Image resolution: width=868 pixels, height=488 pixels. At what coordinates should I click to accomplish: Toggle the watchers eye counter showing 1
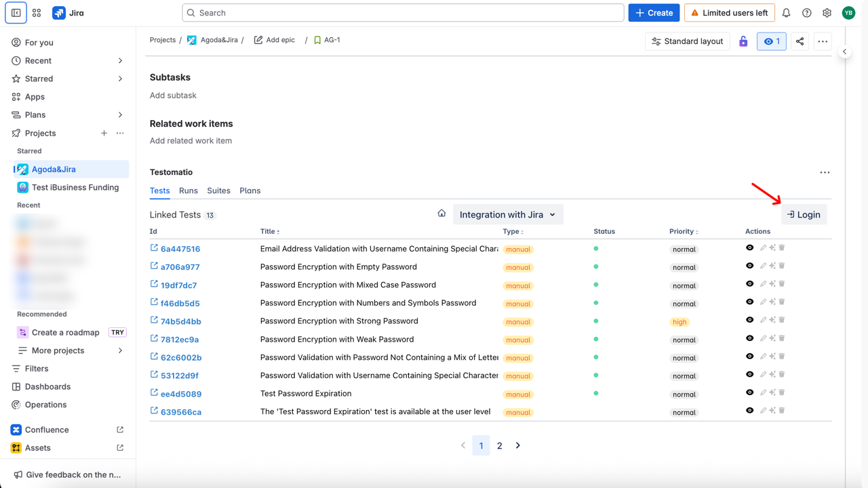[x=771, y=41]
